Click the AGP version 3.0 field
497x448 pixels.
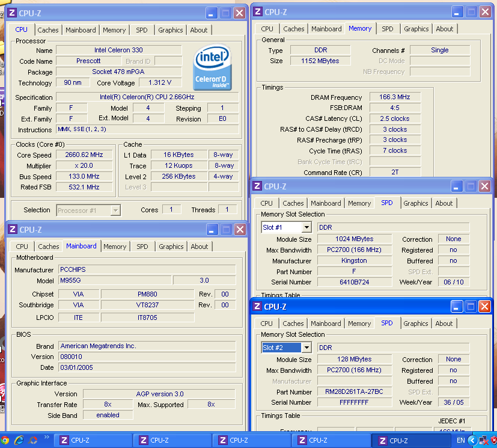[x=159, y=394]
